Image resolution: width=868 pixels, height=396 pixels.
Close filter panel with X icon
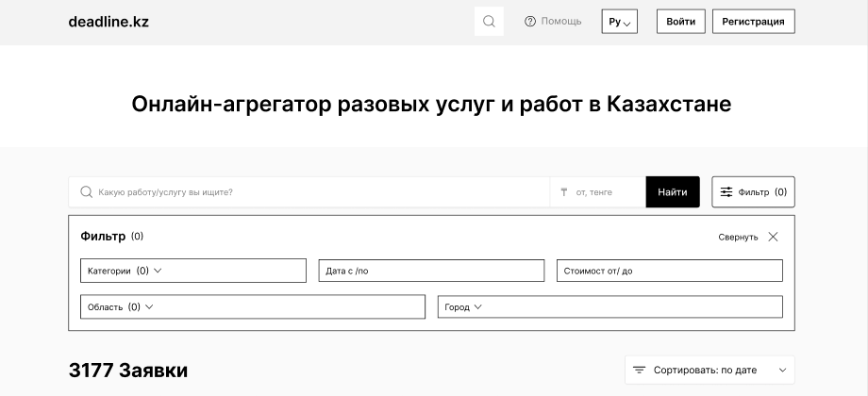coord(773,237)
